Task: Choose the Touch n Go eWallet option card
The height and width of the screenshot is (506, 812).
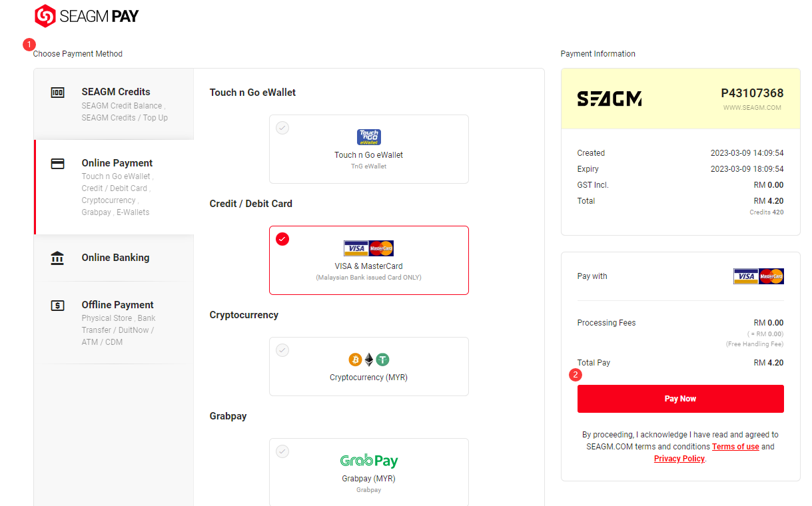Action: pos(368,149)
